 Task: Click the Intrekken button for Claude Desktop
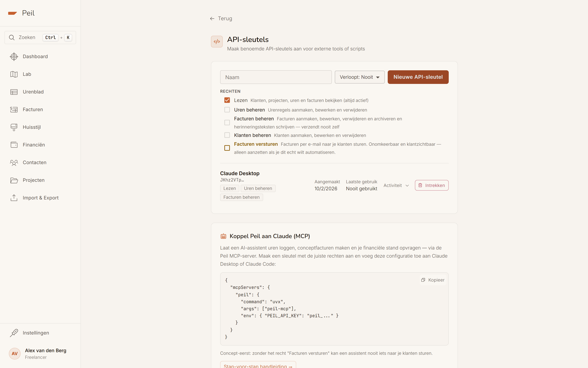pos(431,185)
